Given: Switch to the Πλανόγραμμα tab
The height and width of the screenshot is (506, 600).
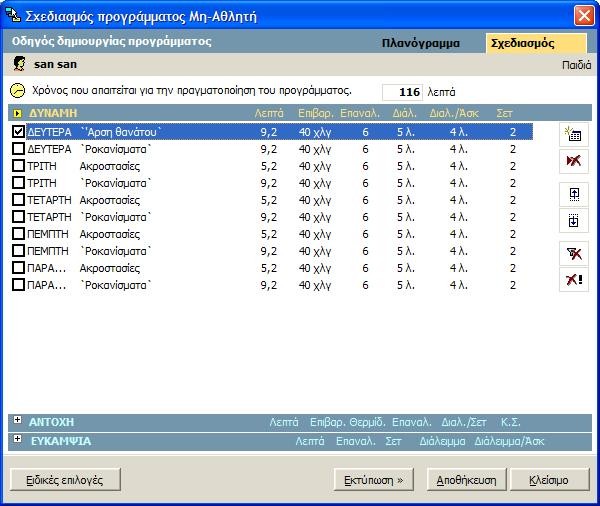Looking at the screenshot, I should pos(421,43).
